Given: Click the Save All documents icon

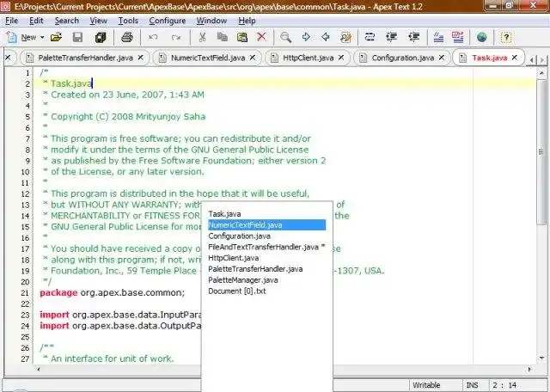Looking at the screenshot, I should click(x=101, y=37).
